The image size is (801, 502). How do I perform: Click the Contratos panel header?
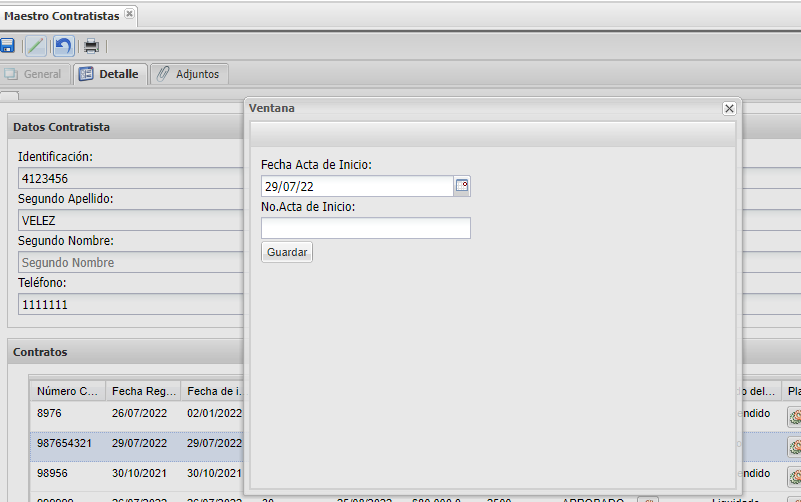[x=126, y=352]
